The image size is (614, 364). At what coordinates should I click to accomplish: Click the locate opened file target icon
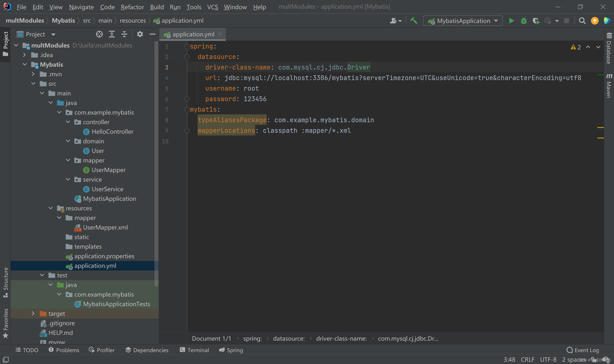[x=99, y=34]
